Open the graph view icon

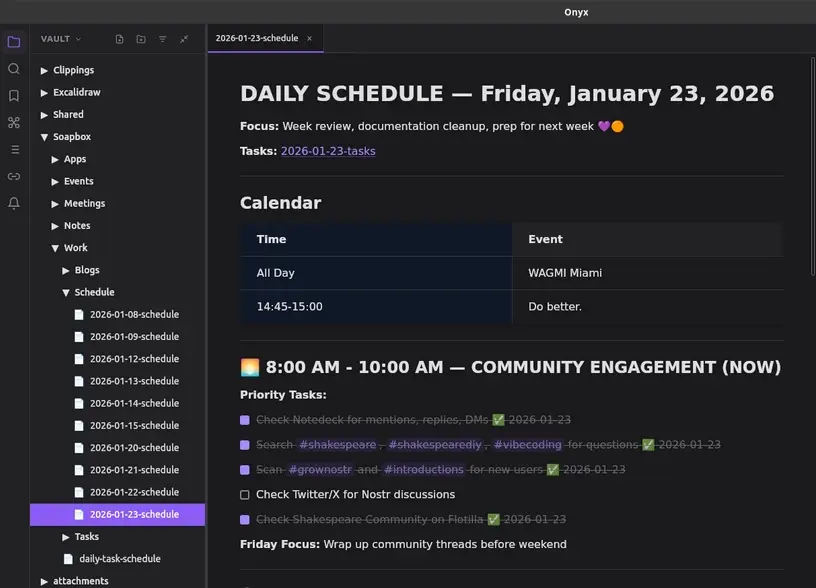14,123
